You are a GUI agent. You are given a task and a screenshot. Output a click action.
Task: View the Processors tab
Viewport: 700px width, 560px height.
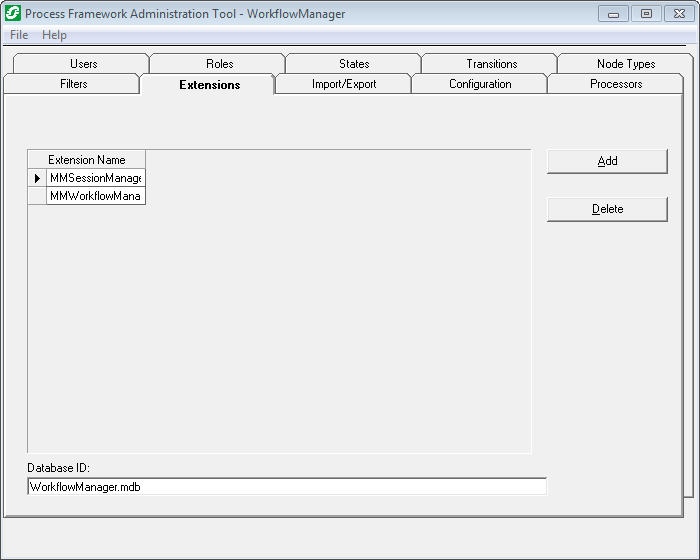click(x=616, y=84)
